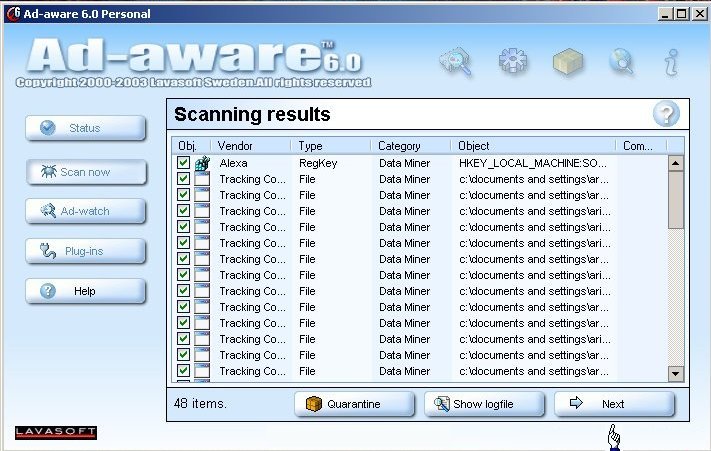Viewport: 711px width, 451px height.
Task: Sort by the Object column header
Action: point(534,146)
